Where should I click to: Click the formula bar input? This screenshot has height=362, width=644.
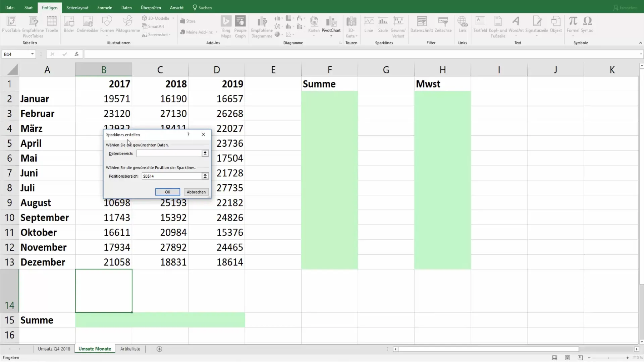click(361, 54)
